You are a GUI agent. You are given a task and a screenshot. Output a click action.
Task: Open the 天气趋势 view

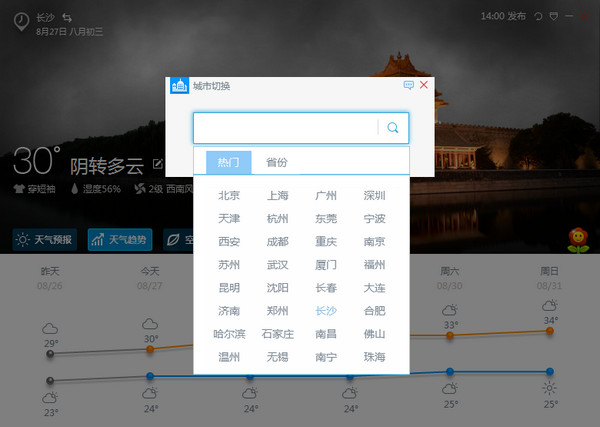pyautogui.click(x=118, y=240)
